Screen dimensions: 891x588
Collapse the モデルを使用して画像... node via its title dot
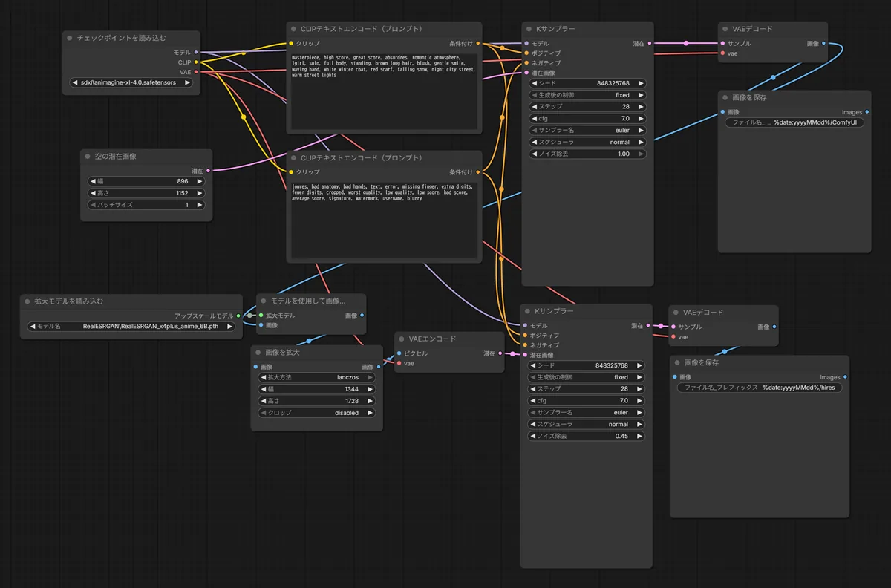(264, 301)
